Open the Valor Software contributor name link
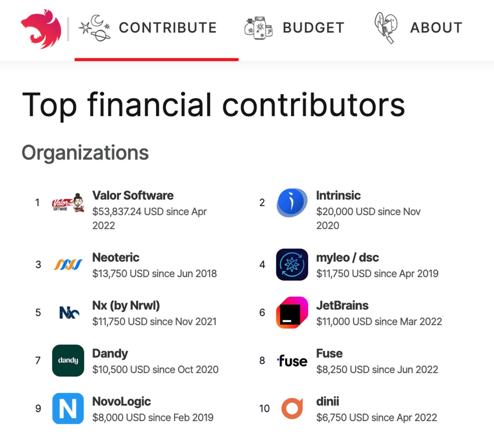 [133, 195]
